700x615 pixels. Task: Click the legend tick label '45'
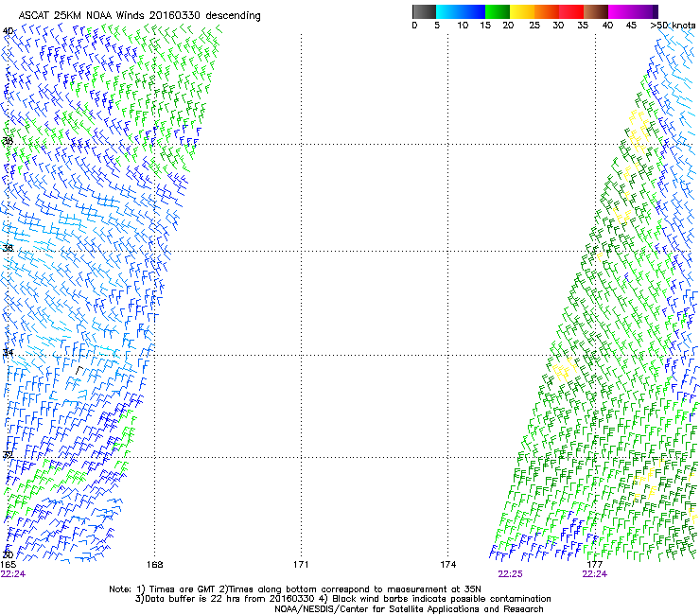coord(631,26)
